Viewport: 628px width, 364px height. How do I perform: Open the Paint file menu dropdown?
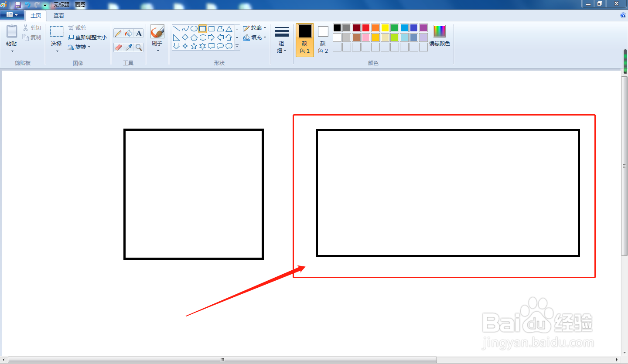(x=12, y=15)
